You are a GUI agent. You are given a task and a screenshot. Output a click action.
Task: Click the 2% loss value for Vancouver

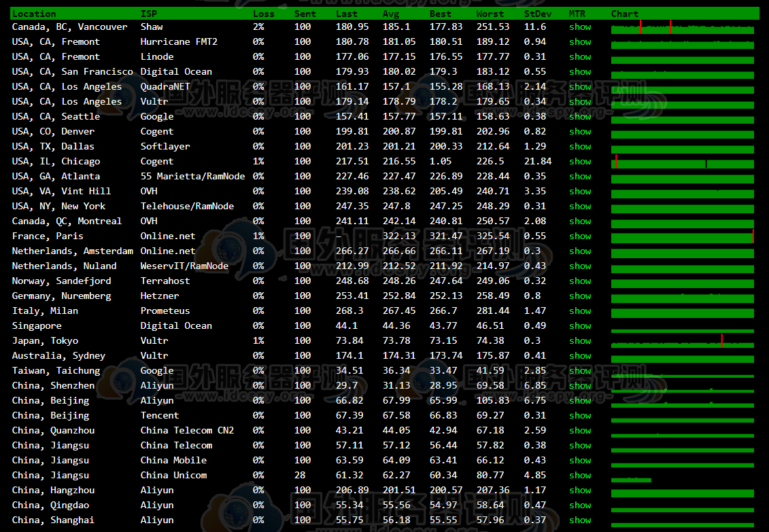coord(258,27)
